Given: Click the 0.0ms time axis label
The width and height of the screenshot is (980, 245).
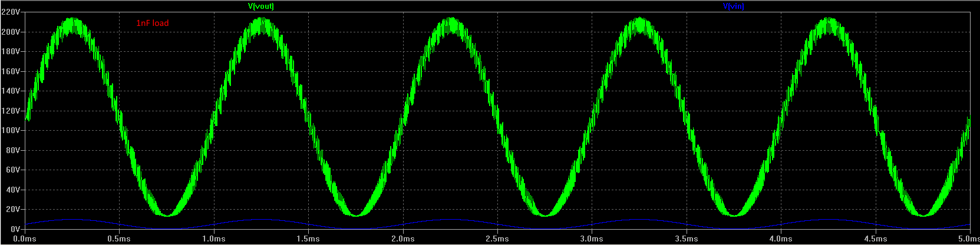Looking at the screenshot, I should point(24,239).
